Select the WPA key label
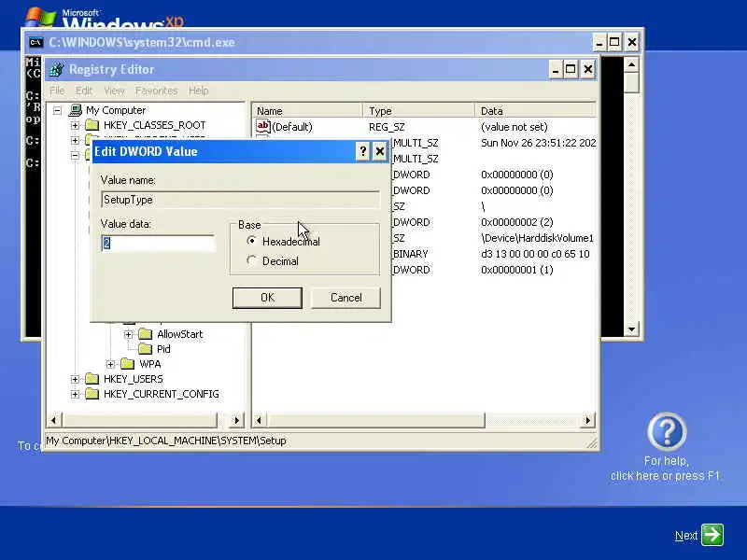The height and width of the screenshot is (560, 747). 150,364
